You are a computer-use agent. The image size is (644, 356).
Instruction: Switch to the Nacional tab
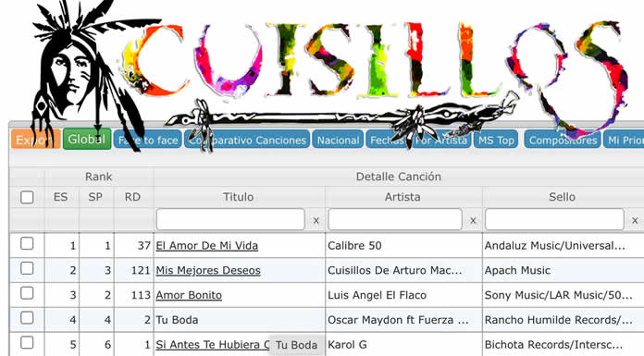(338, 140)
